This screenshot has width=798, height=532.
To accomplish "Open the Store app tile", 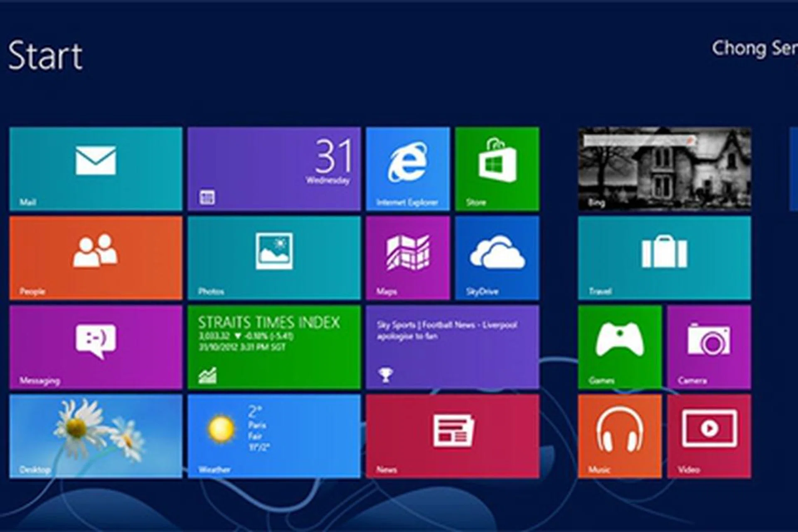I will (497, 169).
